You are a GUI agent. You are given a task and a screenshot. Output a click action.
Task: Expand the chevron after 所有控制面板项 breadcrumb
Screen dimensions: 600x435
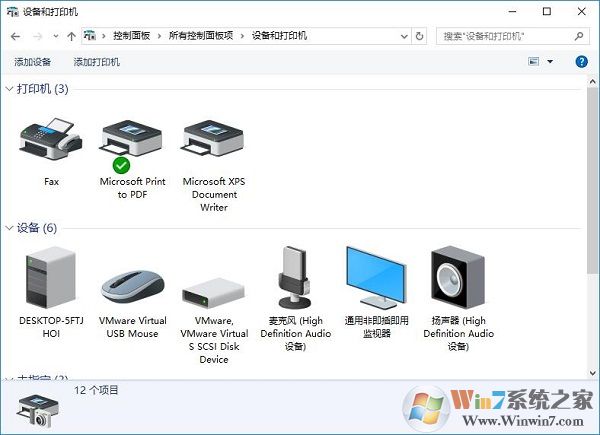pyautogui.click(x=242, y=37)
